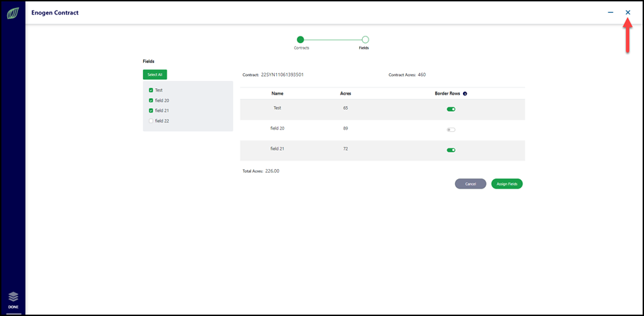The width and height of the screenshot is (644, 316).
Task: Click the Contract Acres value 460
Action: pos(421,75)
